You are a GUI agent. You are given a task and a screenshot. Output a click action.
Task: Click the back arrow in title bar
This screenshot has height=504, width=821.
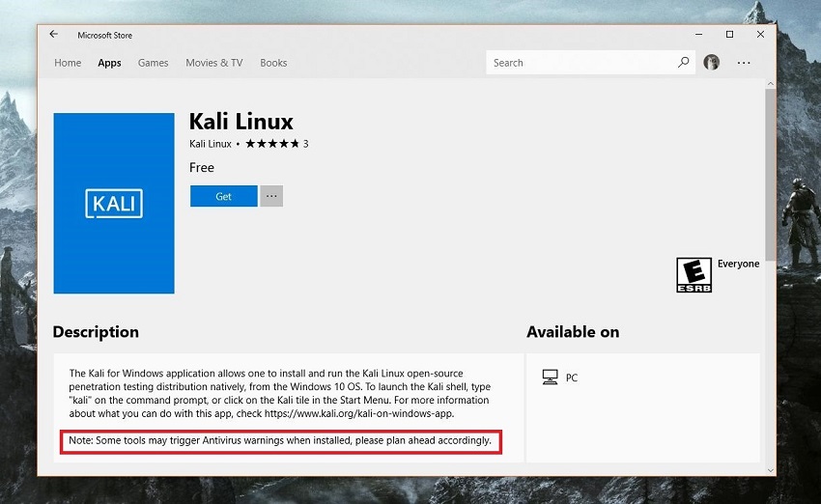54,35
